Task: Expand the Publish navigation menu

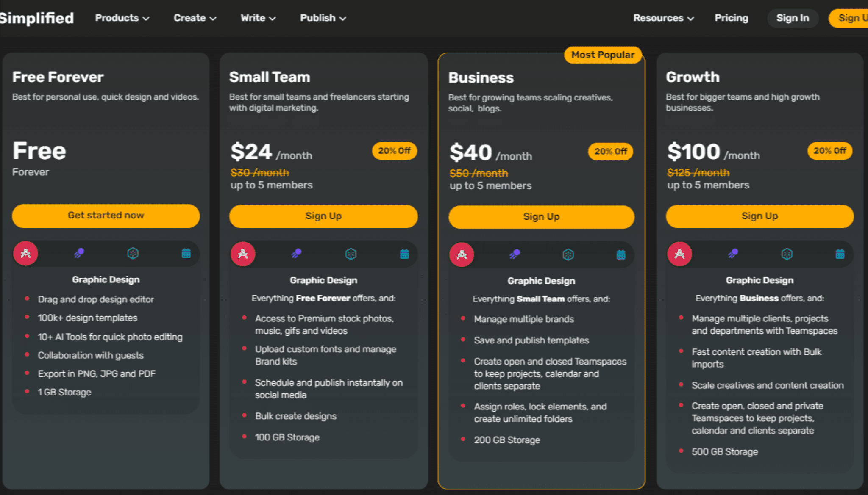Action: click(x=323, y=18)
